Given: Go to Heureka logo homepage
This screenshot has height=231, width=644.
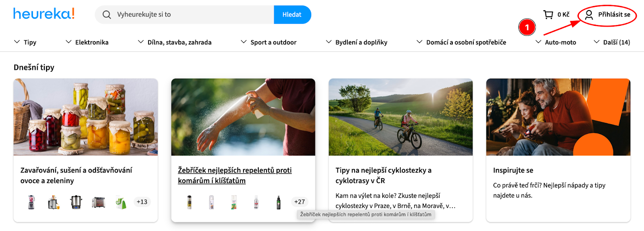Looking at the screenshot, I should point(44,14).
